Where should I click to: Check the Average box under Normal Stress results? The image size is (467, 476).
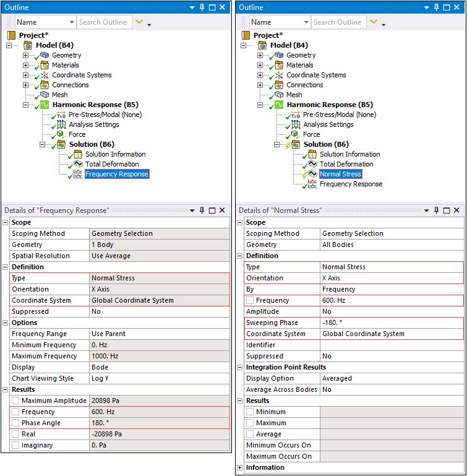pos(250,435)
